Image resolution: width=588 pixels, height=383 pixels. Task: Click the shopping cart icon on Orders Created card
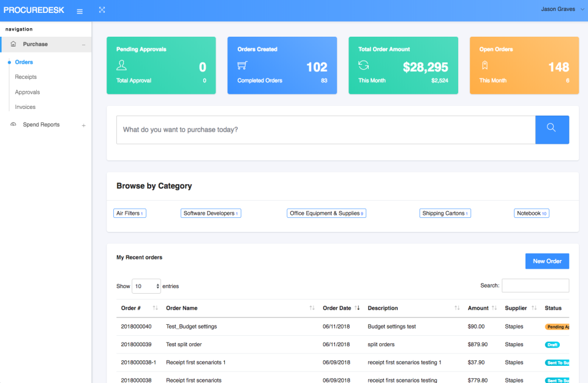tap(243, 66)
